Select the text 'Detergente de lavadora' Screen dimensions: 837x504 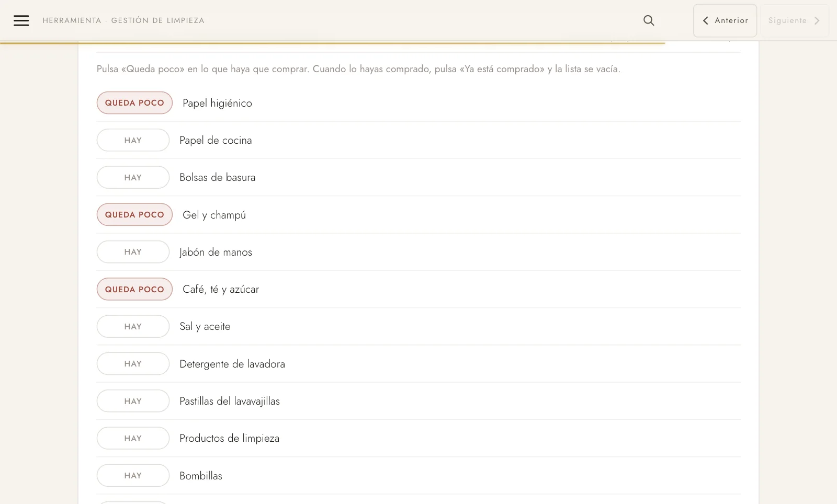click(x=232, y=364)
